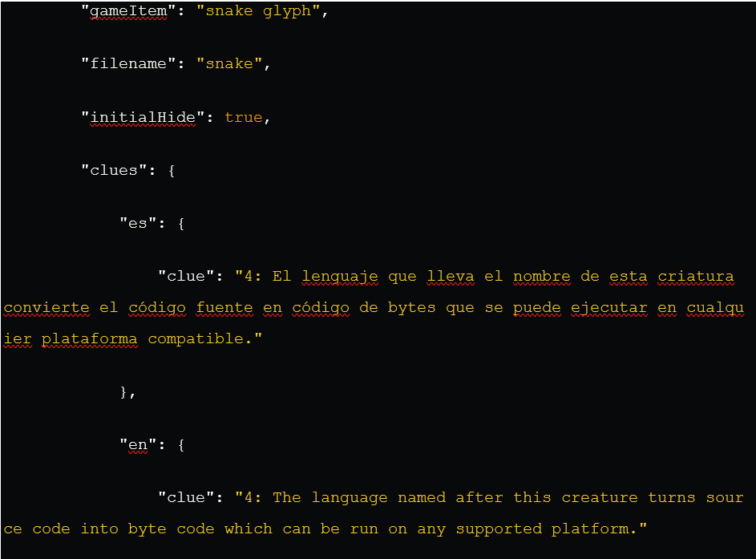
Task: Select the boolean value true
Action: click(x=243, y=117)
